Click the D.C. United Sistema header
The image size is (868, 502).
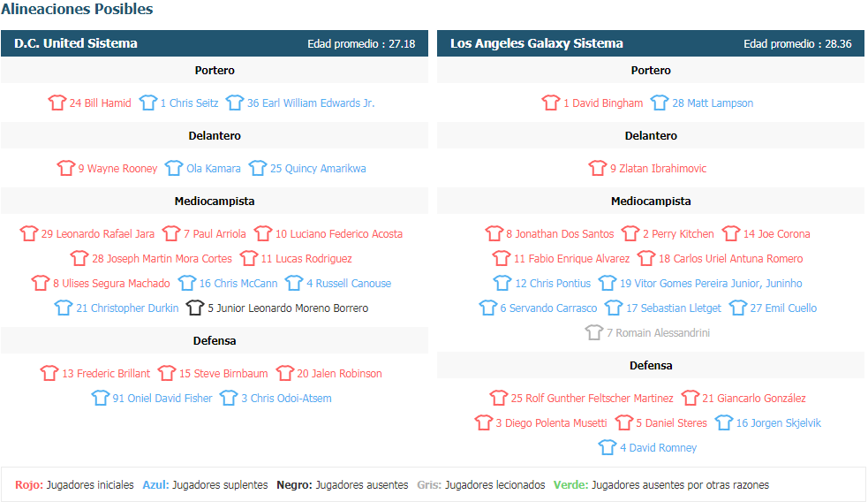click(x=76, y=43)
